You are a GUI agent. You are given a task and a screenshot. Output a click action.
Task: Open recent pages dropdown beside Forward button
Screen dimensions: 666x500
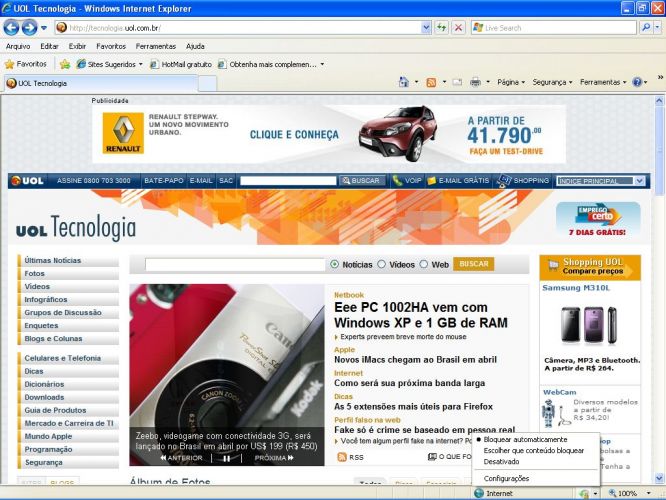[x=44, y=28]
